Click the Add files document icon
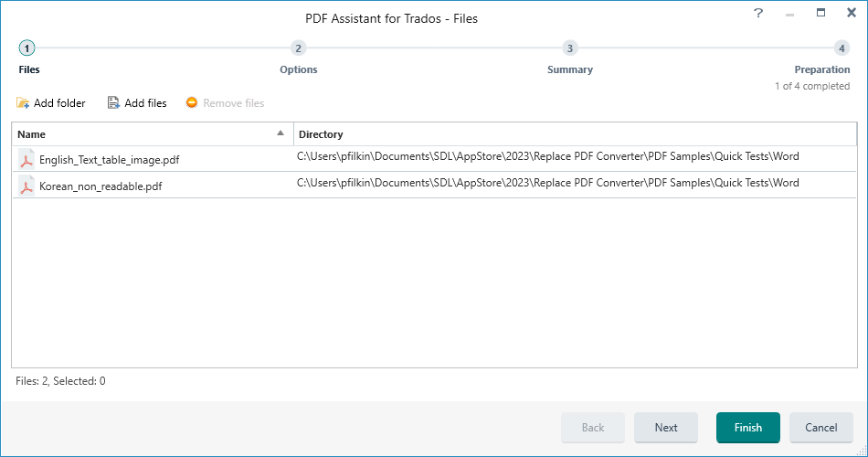The width and height of the screenshot is (868, 457). tap(113, 103)
